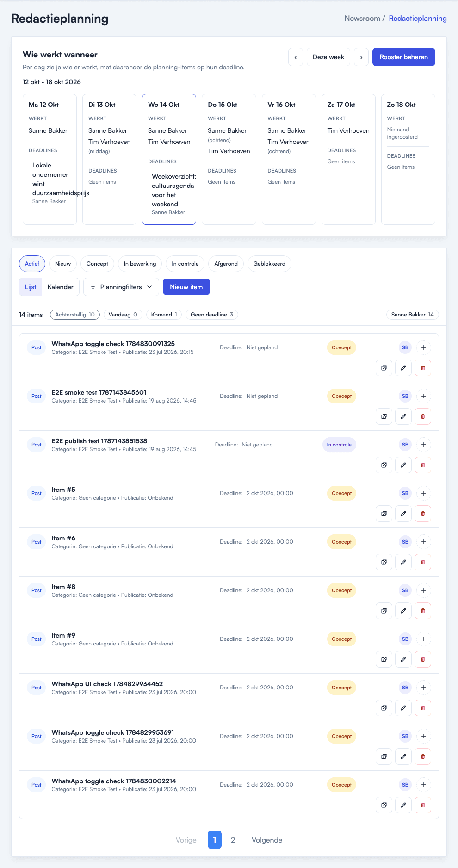
Task: Click the open icon on the WhatsApp toggle check 1784830091325 row
Action: coord(384,368)
